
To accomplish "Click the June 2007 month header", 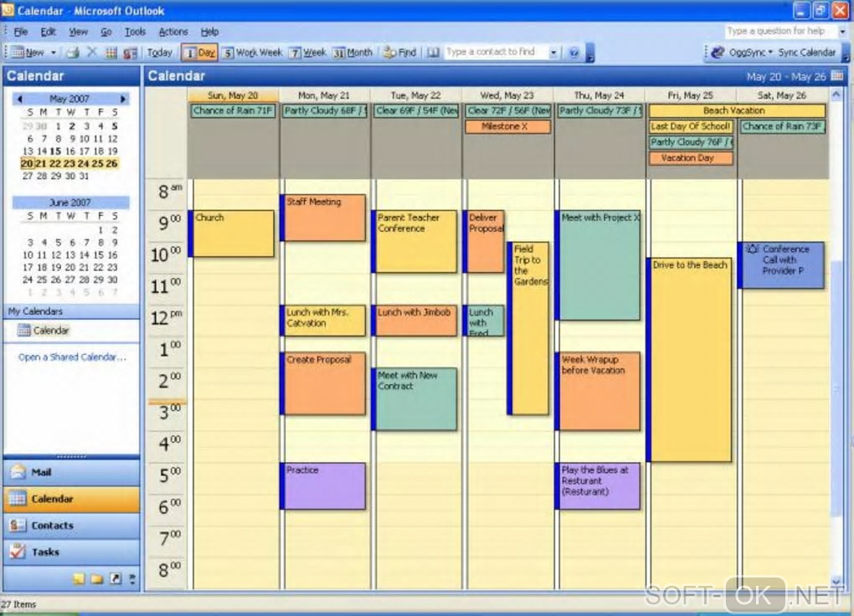I will (70, 203).
